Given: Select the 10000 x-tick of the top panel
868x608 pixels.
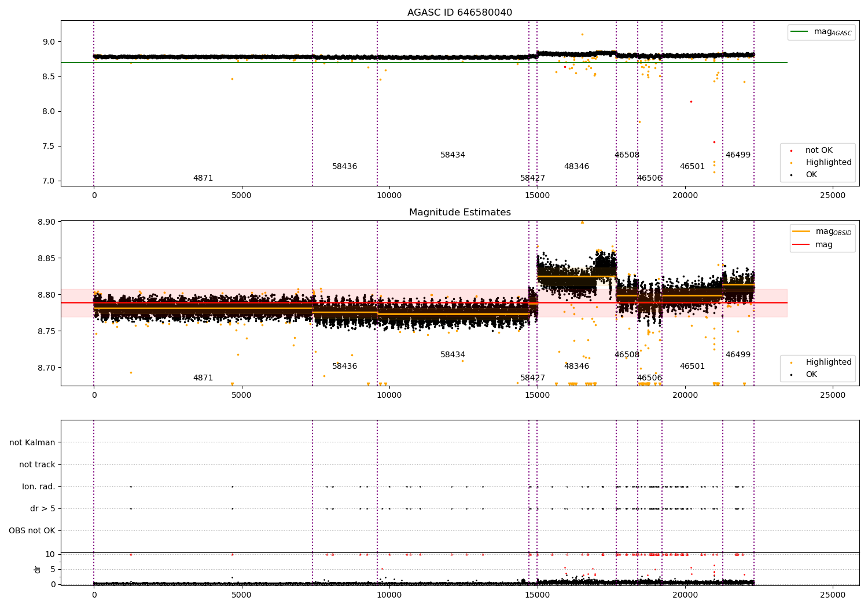Looking at the screenshot, I should (389, 196).
